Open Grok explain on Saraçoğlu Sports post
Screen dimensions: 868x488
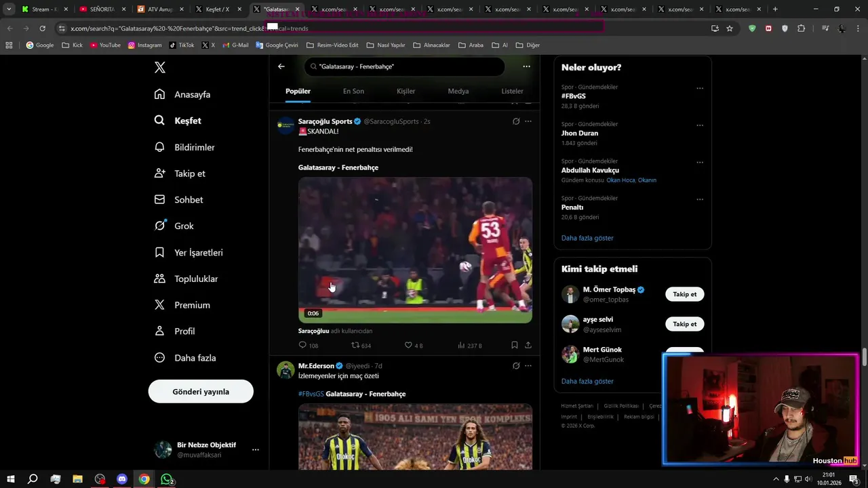tap(516, 121)
